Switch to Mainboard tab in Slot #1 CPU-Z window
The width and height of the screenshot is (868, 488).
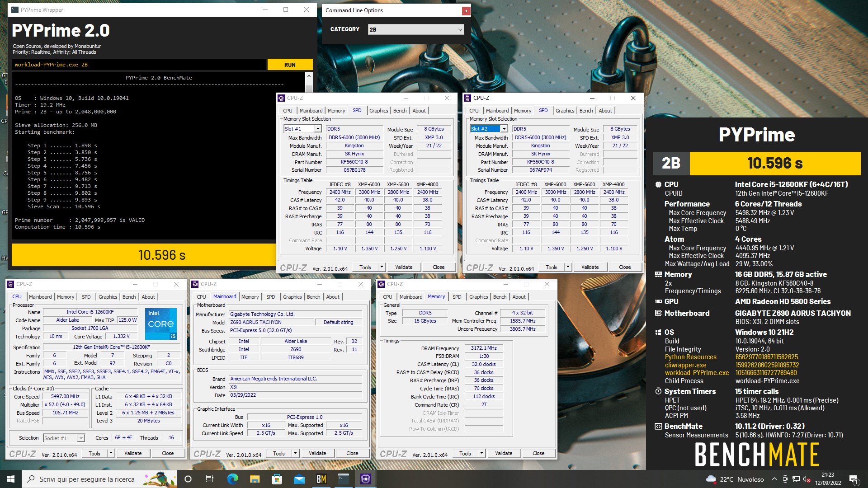tap(311, 111)
